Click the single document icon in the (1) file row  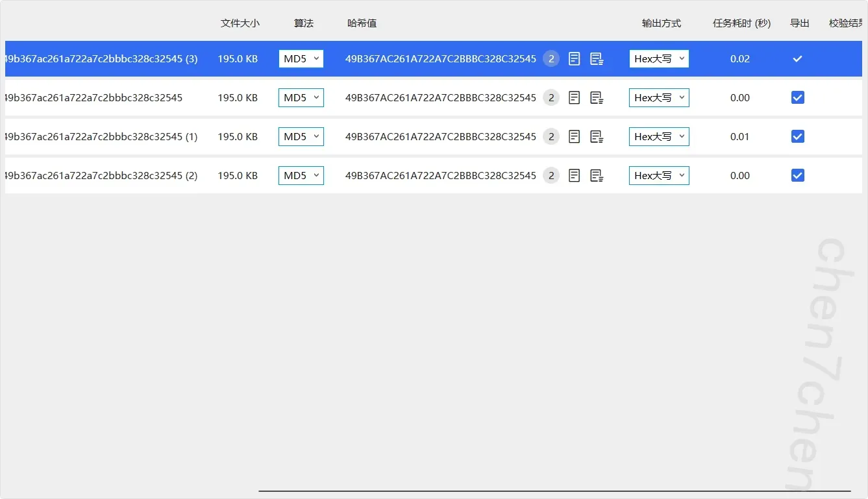coord(574,137)
